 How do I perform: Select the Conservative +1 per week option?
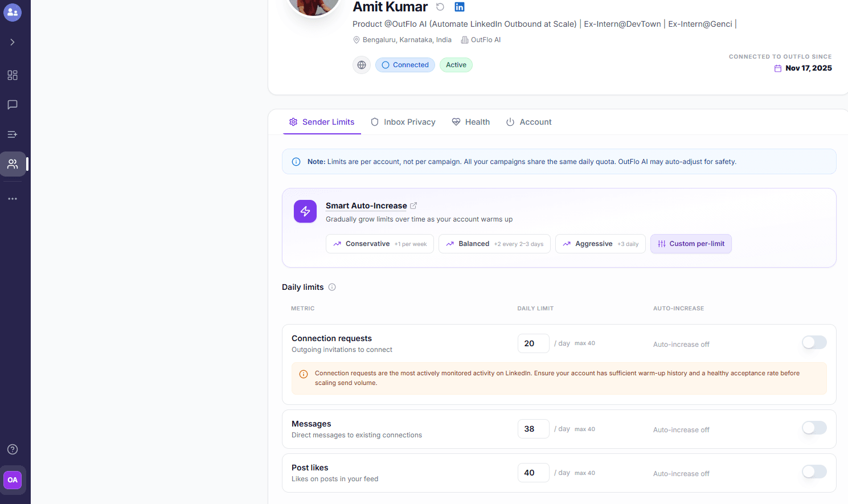point(380,244)
